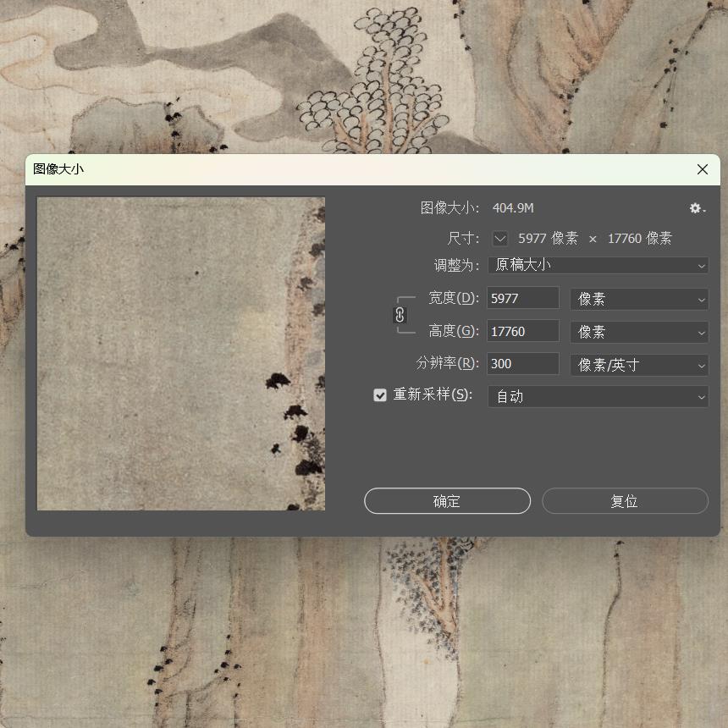Image resolution: width=728 pixels, height=728 pixels.
Task: Click the 5977 像素 dimension text
Action: point(548,239)
